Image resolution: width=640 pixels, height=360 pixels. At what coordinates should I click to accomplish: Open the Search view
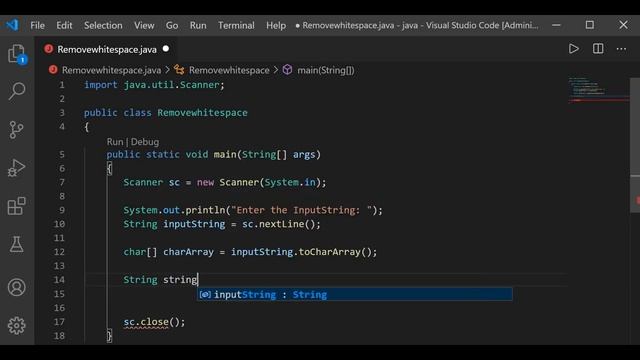tap(17, 91)
